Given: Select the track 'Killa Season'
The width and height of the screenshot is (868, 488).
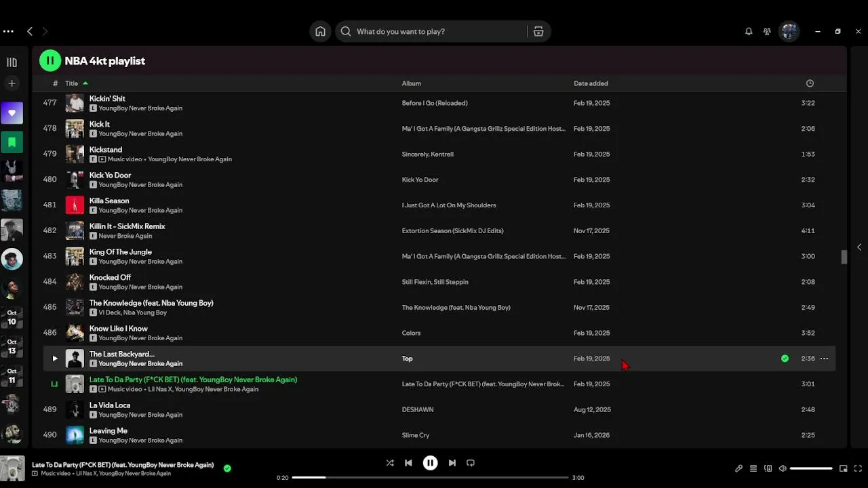Looking at the screenshot, I should point(109,201).
